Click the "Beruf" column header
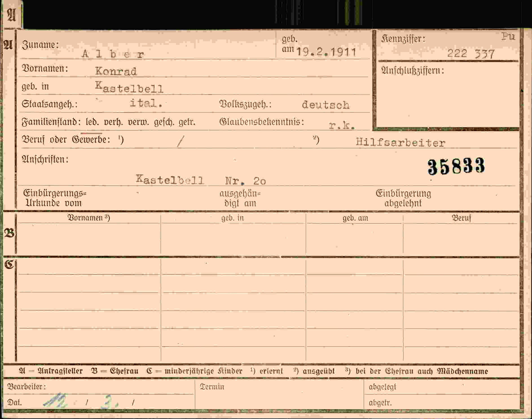The height and width of the screenshot is (419, 532). (x=462, y=218)
